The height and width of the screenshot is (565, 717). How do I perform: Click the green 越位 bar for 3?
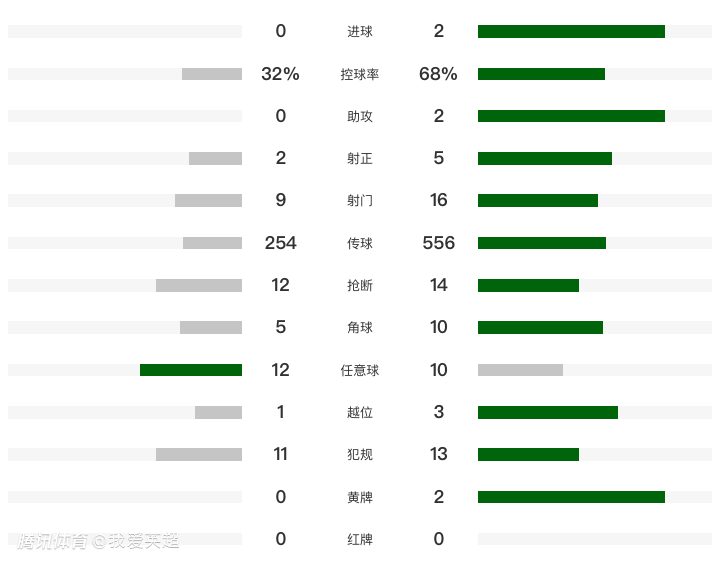click(x=548, y=412)
